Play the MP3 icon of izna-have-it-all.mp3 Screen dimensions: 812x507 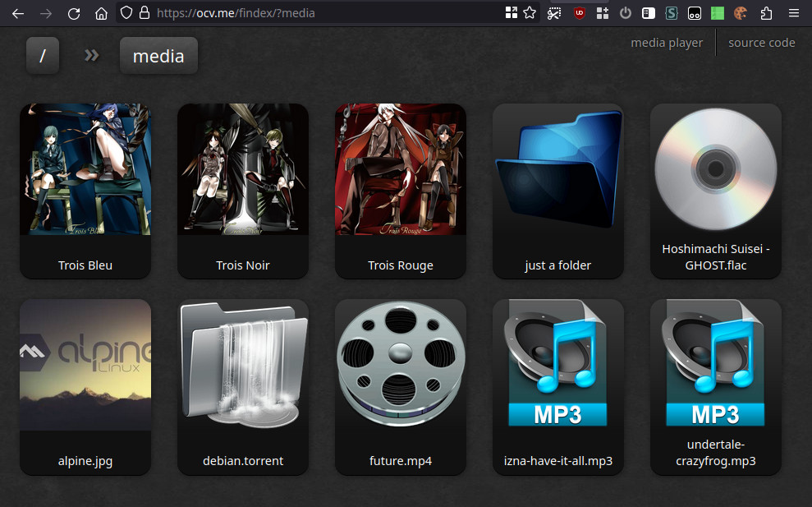coord(558,363)
